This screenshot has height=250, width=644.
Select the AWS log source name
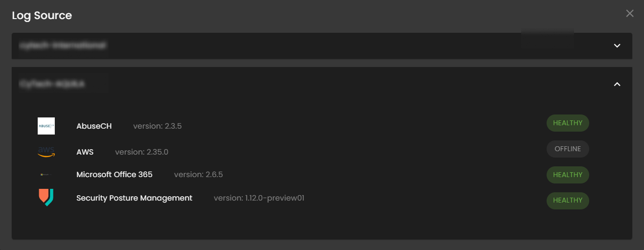85,152
